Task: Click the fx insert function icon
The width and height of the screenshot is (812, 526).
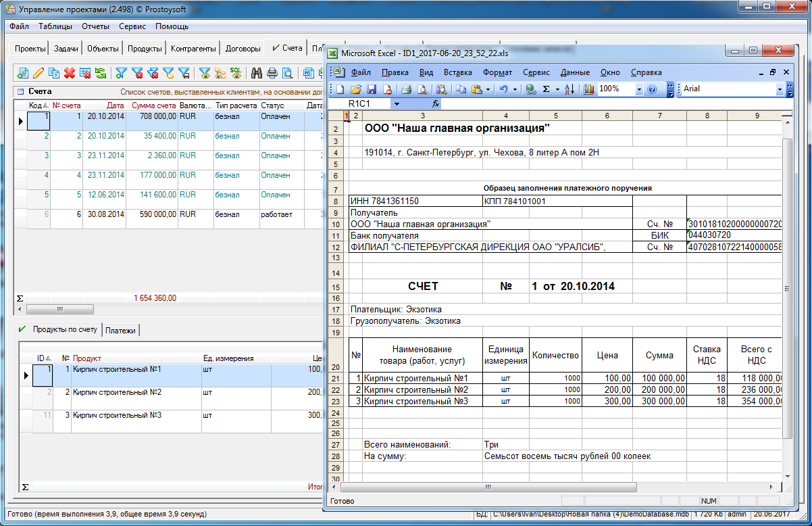Action: pyautogui.click(x=436, y=103)
